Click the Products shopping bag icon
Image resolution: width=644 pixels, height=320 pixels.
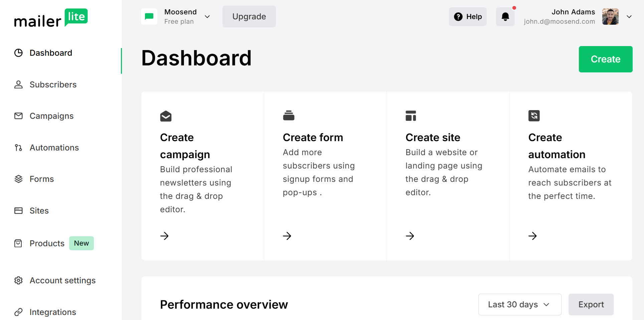18,243
